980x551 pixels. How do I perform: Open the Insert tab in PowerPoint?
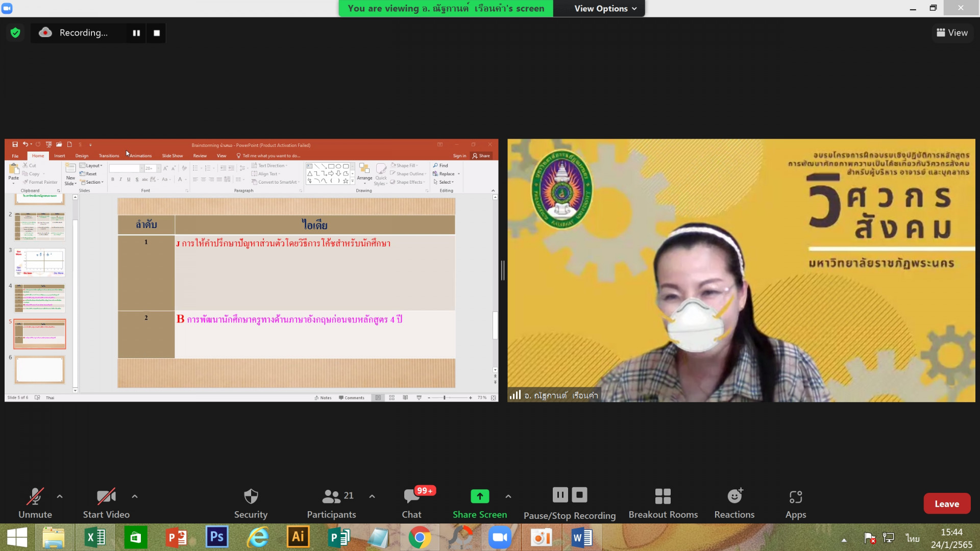(60, 156)
